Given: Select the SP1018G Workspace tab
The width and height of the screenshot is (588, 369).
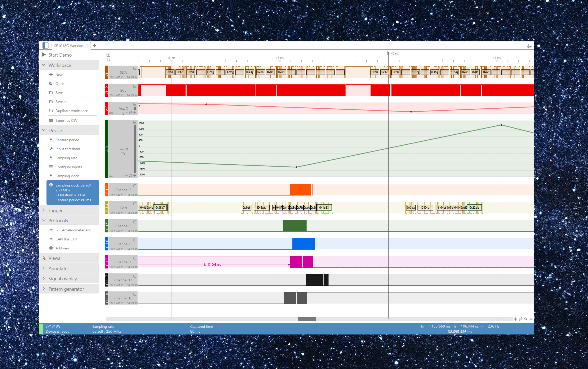Looking at the screenshot, I should [x=70, y=46].
